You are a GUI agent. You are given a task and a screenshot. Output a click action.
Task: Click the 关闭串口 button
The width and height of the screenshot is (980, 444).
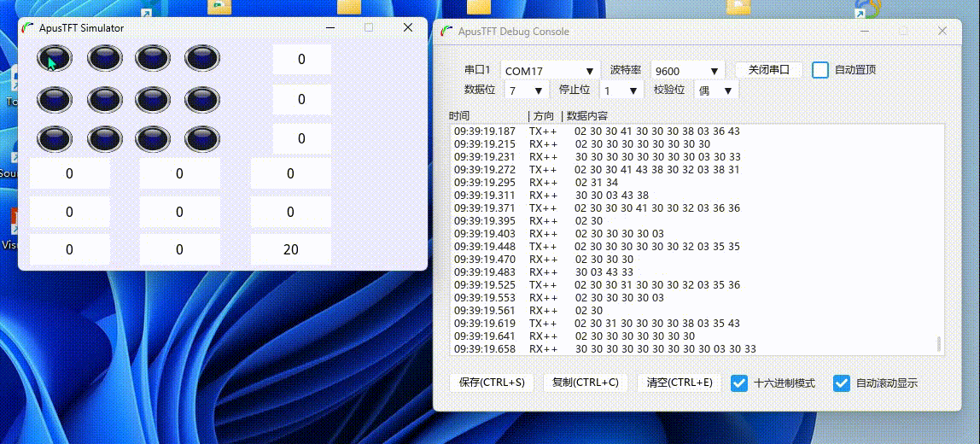769,69
